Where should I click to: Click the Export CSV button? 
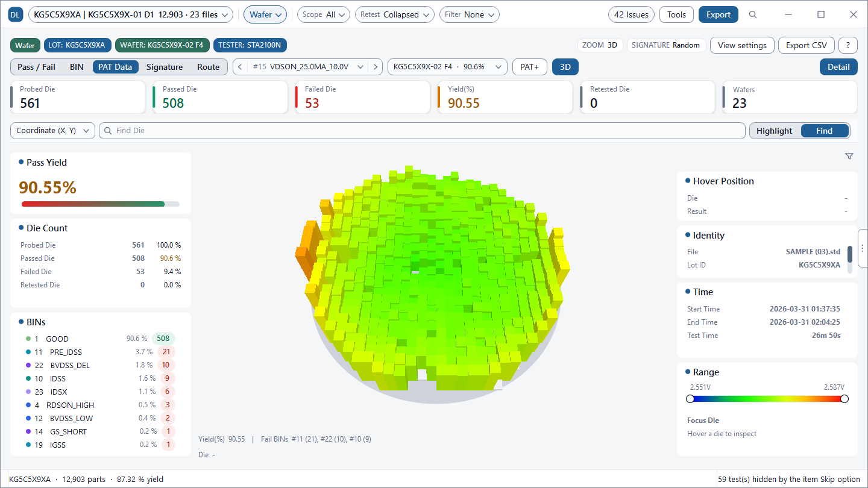[x=807, y=45]
